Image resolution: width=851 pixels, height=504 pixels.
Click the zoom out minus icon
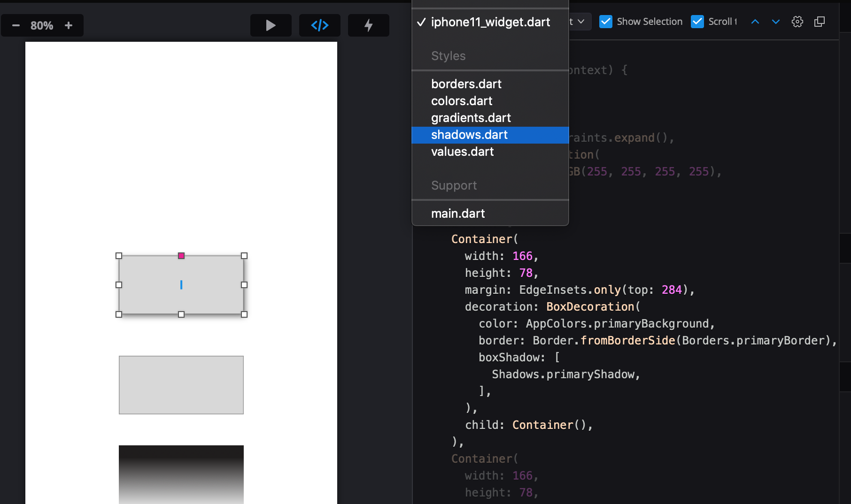tap(16, 25)
